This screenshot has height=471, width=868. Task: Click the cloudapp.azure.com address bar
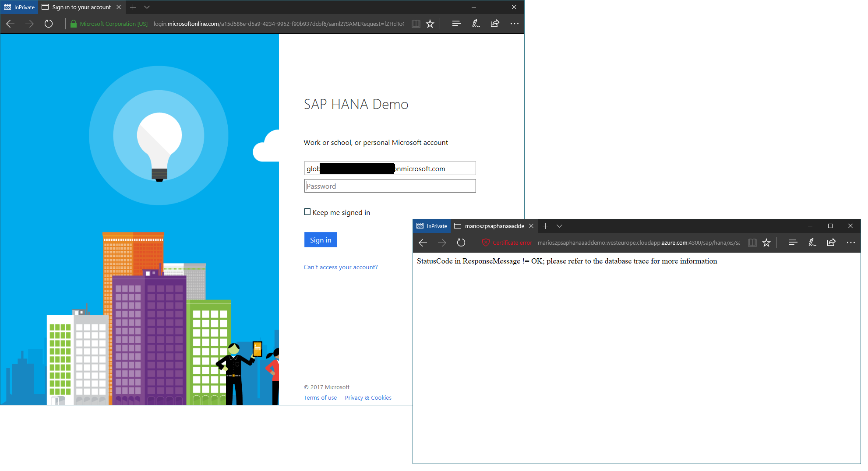point(639,243)
